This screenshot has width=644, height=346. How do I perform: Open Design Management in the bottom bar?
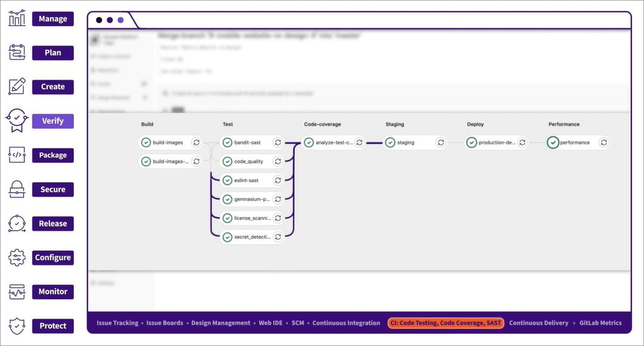(221, 323)
